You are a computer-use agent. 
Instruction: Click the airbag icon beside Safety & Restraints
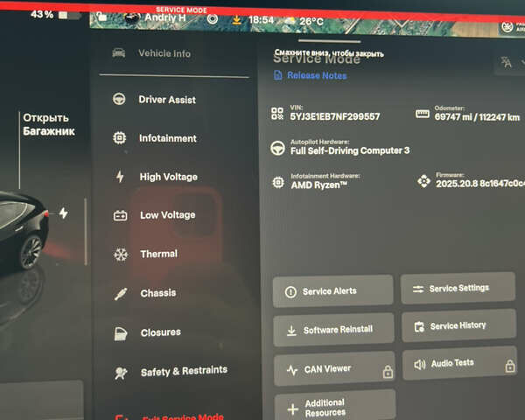pos(121,373)
